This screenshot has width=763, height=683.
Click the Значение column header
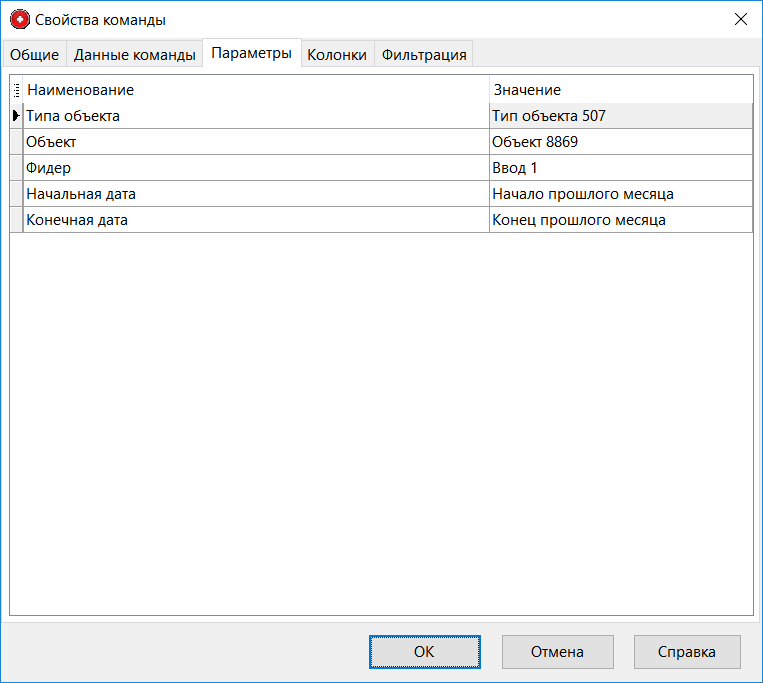coord(620,90)
